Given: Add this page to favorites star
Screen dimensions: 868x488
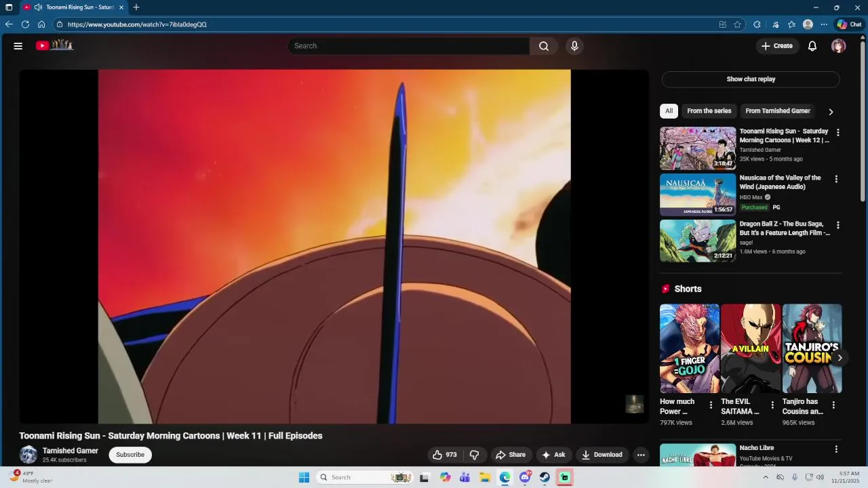Looking at the screenshot, I should click(738, 24).
